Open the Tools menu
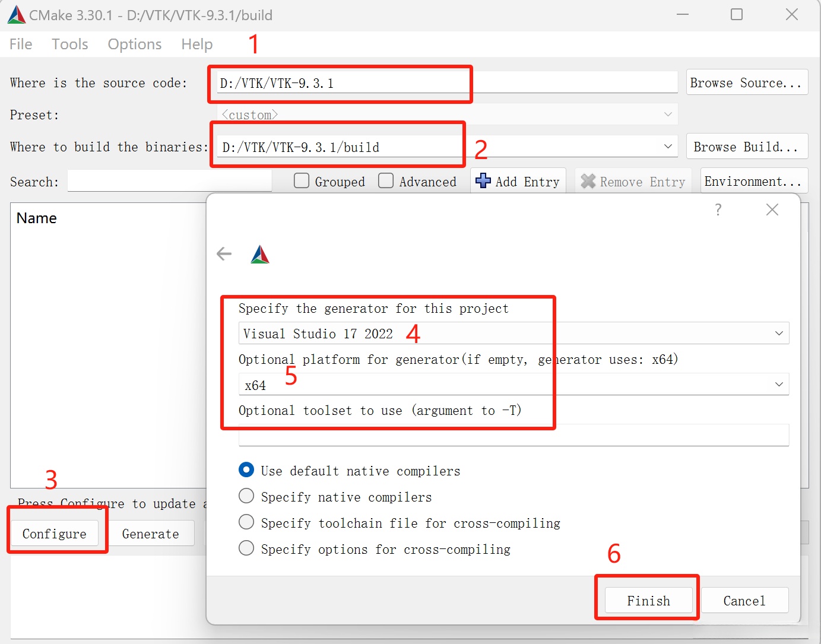This screenshot has height=644, width=821. click(69, 44)
